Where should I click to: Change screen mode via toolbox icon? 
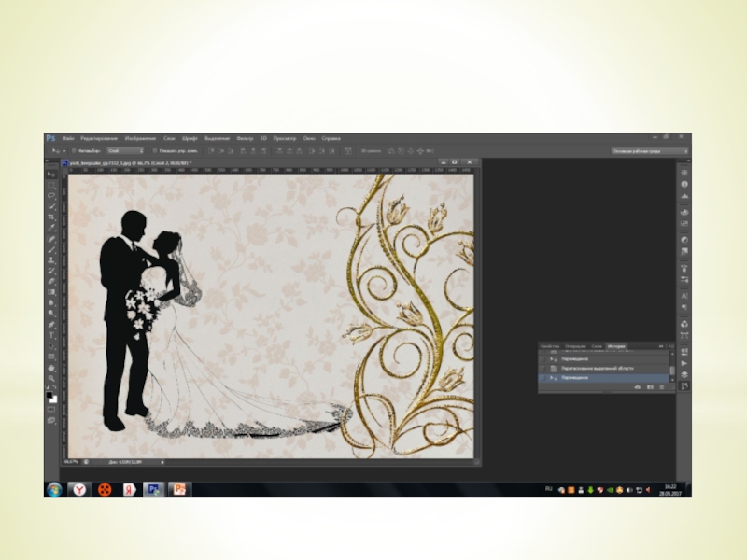(51, 421)
